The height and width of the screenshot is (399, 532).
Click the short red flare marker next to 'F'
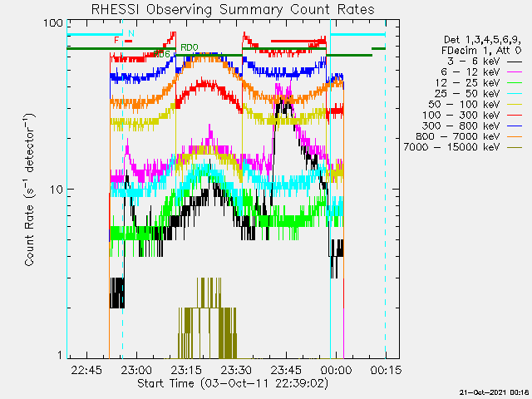[x=128, y=41]
